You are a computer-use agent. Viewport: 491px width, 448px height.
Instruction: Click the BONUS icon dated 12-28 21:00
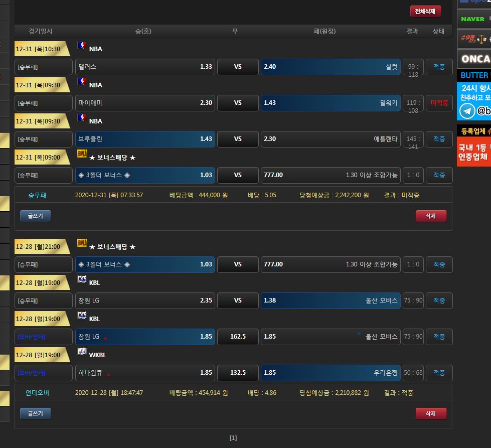82,243
